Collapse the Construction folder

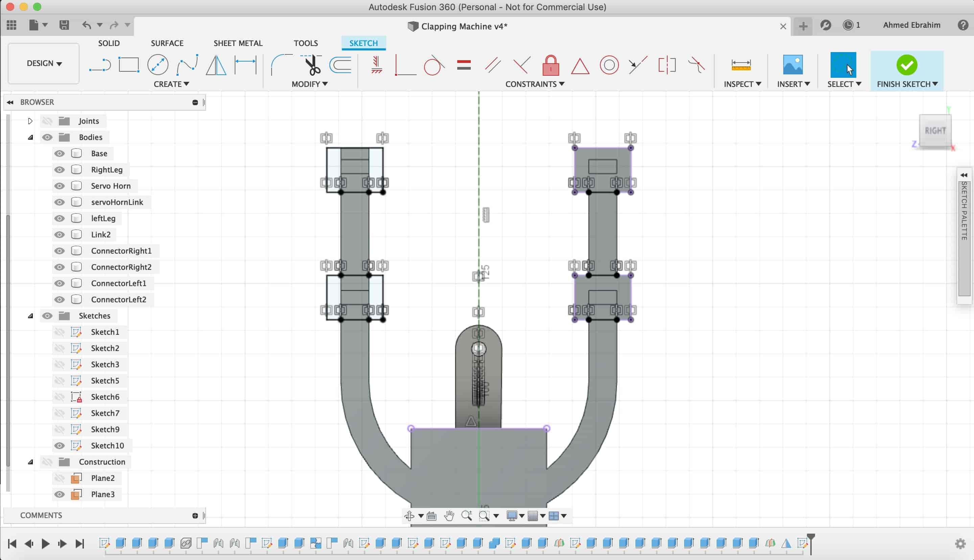point(30,462)
